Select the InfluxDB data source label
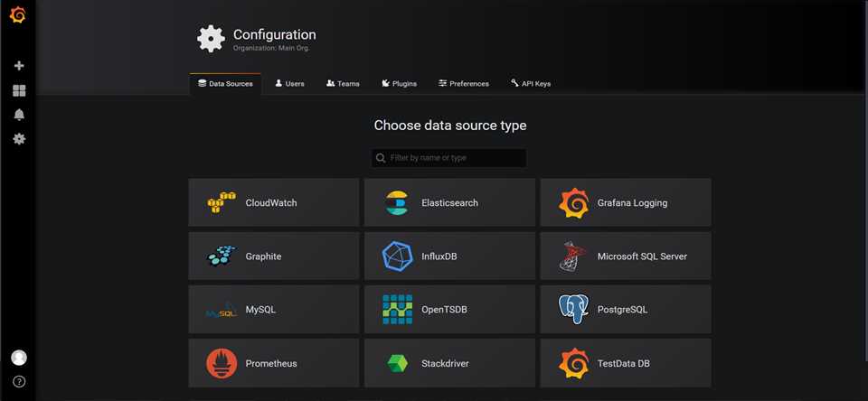Screen dimensions: 868x401 point(439,256)
